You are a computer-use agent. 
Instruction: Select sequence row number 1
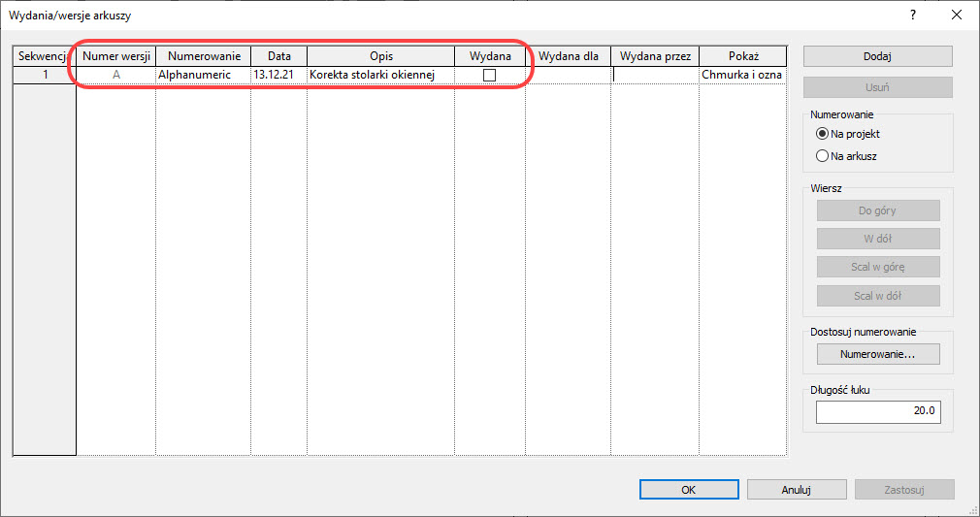click(x=45, y=75)
